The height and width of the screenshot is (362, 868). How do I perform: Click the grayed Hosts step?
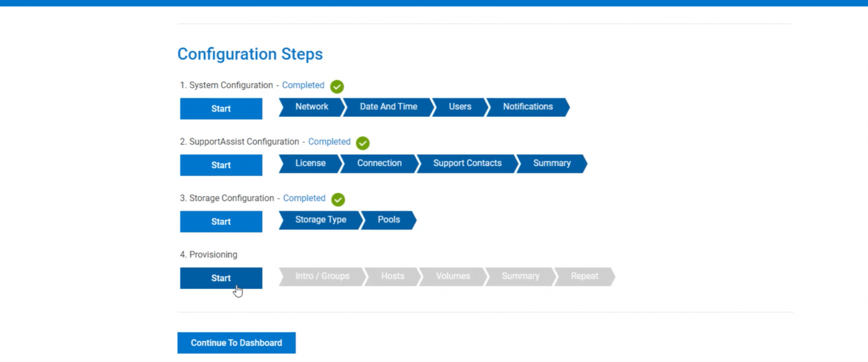coord(392,276)
